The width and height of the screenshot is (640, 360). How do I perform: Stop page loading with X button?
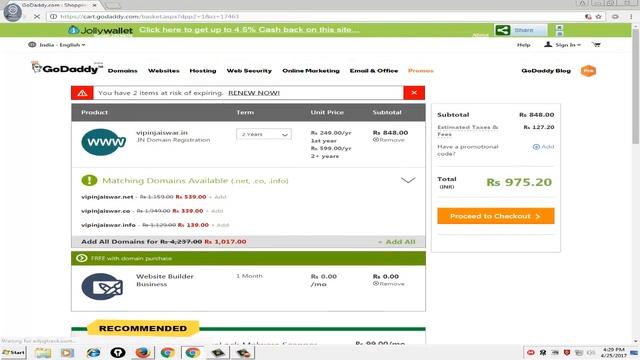click(37, 17)
